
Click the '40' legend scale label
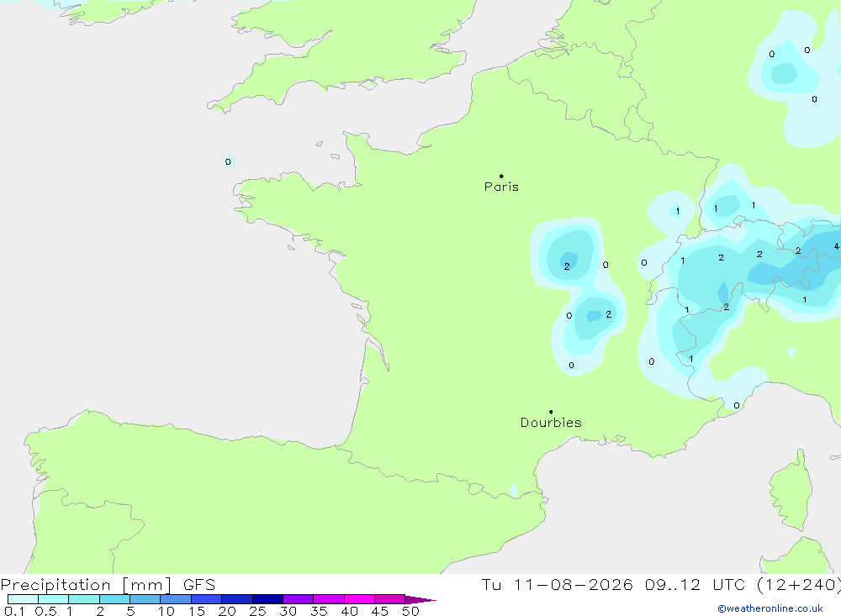[350, 611]
